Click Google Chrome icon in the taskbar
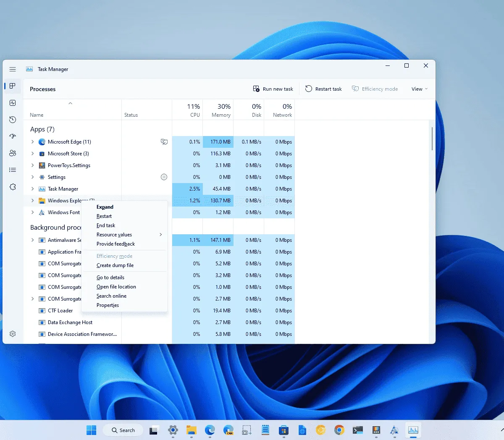This screenshot has width=504, height=440. [x=339, y=430]
